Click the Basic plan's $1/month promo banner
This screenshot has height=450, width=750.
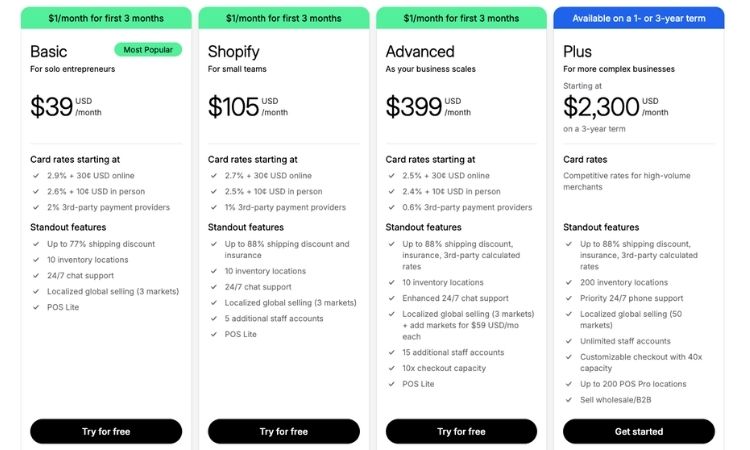(x=106, y=18)
